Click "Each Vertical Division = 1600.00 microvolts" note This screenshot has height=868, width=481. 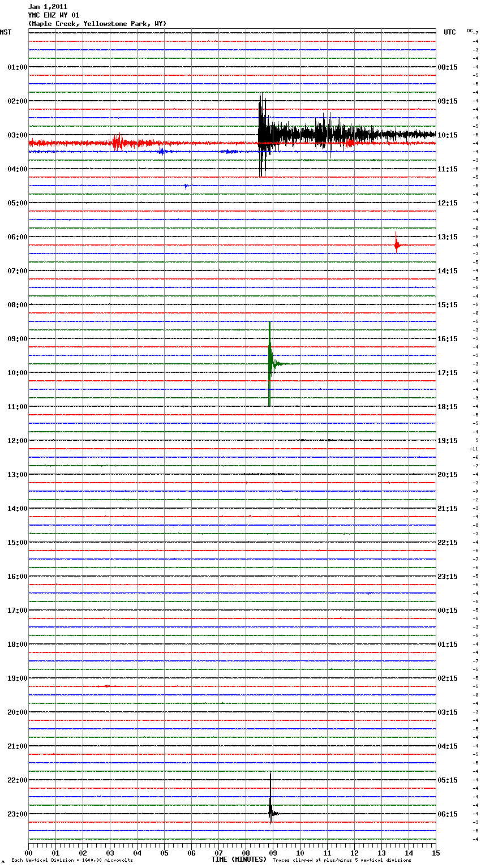(72, 860)
